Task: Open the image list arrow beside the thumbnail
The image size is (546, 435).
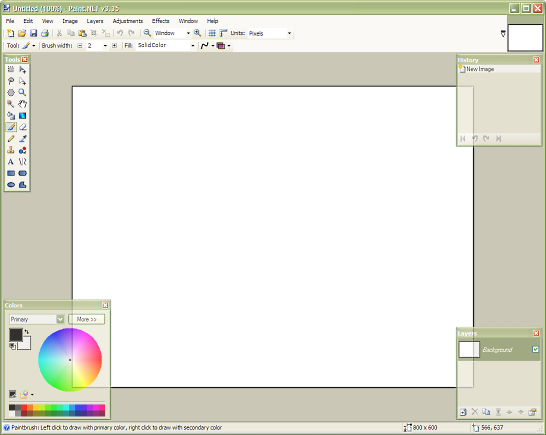Action: coord(503,33)
